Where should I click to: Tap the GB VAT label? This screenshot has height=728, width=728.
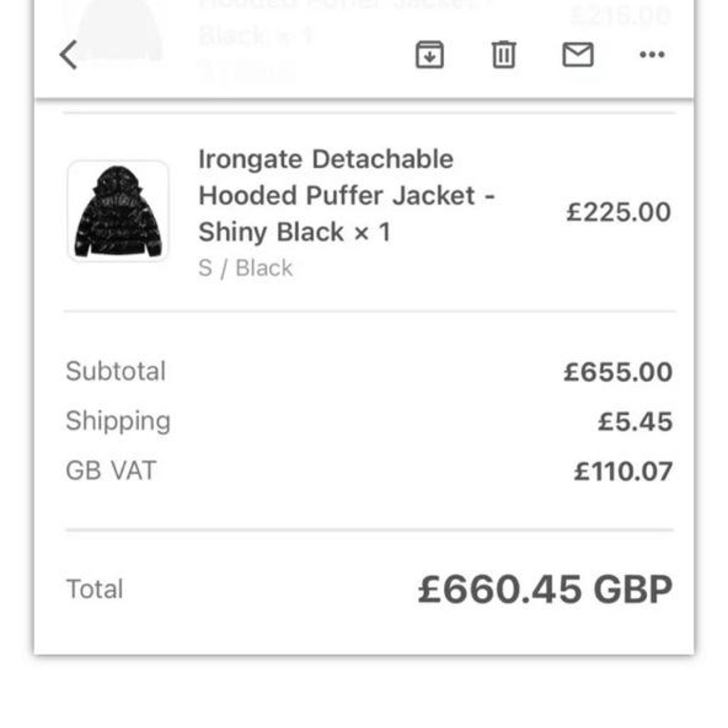pos(111,471)
